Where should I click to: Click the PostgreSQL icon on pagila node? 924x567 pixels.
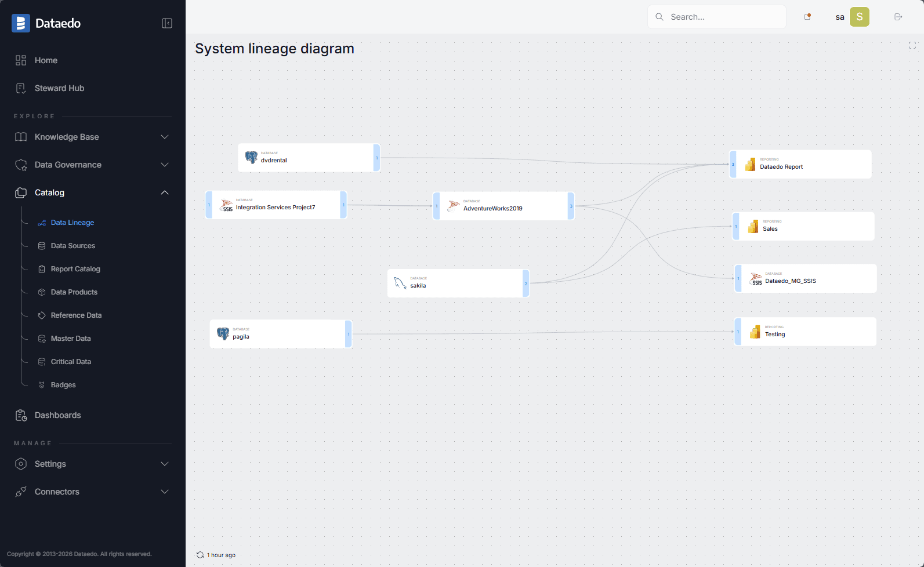coord(223,333)
